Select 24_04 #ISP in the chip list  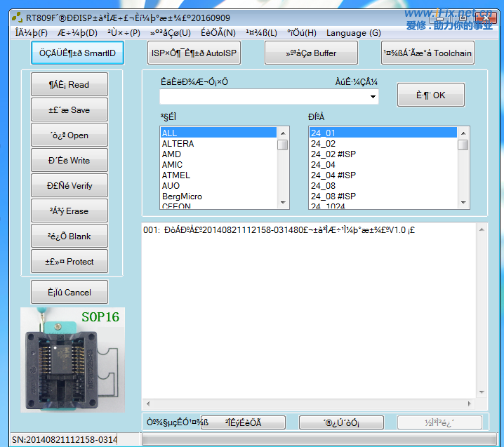tap(333, 175)
